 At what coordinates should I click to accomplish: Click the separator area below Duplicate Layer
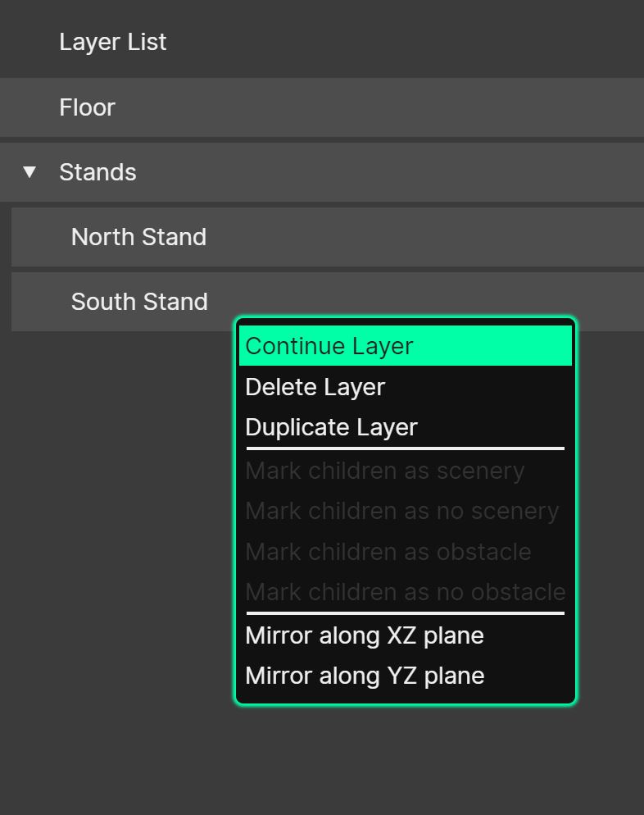(x=405, y=448)
